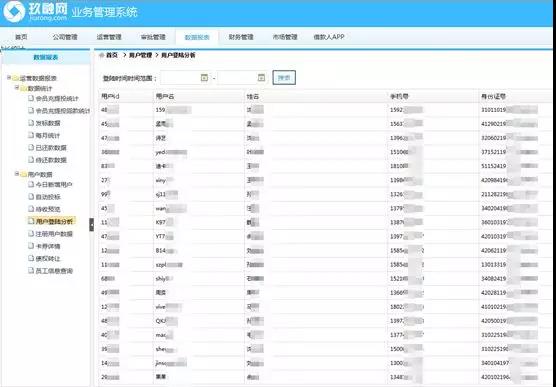Viewport: 556px width, 387px height.
Task: Select the 数据报表 tab
Action: click(197, 37)
